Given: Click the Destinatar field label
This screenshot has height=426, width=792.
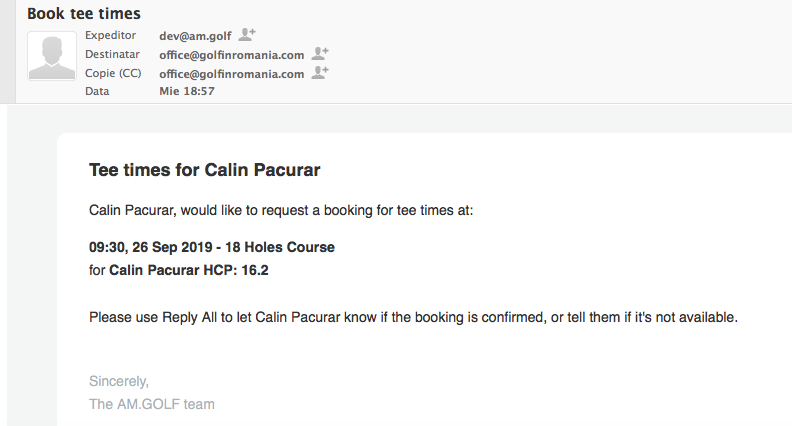Looking at the screenshot, I should pos(112,54).
